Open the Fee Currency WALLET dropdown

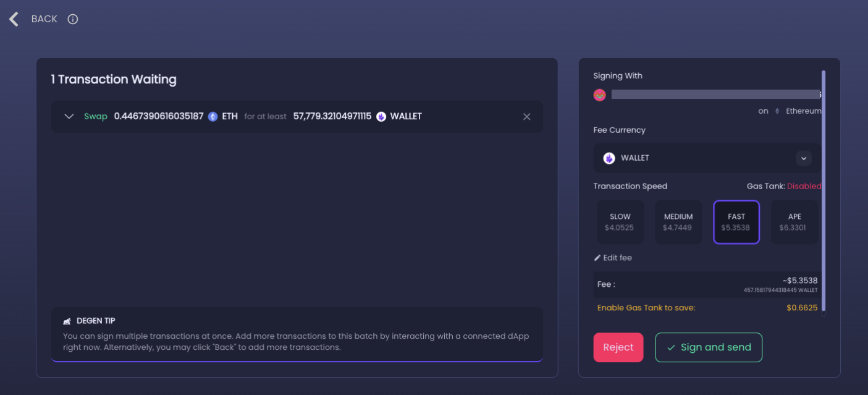[707, 158]
